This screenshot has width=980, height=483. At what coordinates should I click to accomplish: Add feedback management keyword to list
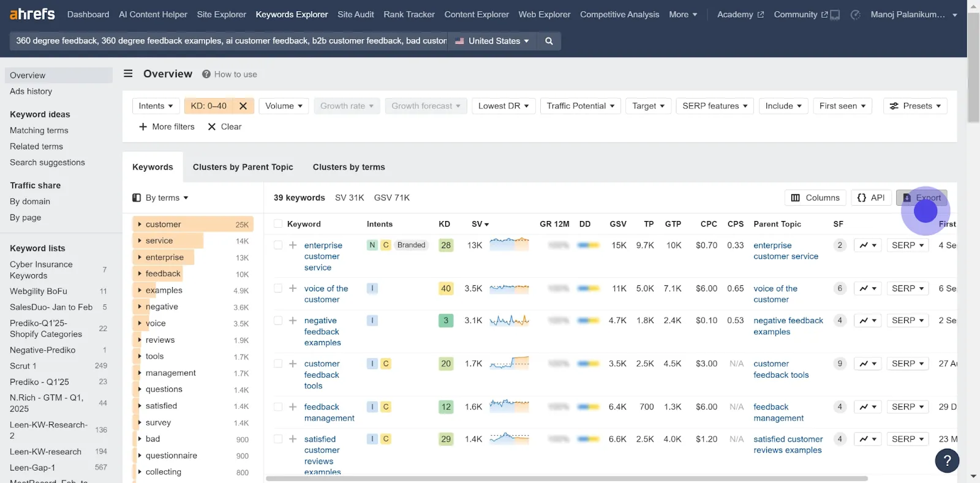point(293,406)
